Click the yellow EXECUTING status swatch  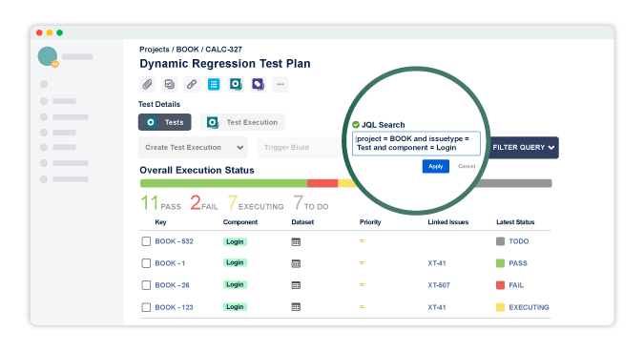coord(500,307)
